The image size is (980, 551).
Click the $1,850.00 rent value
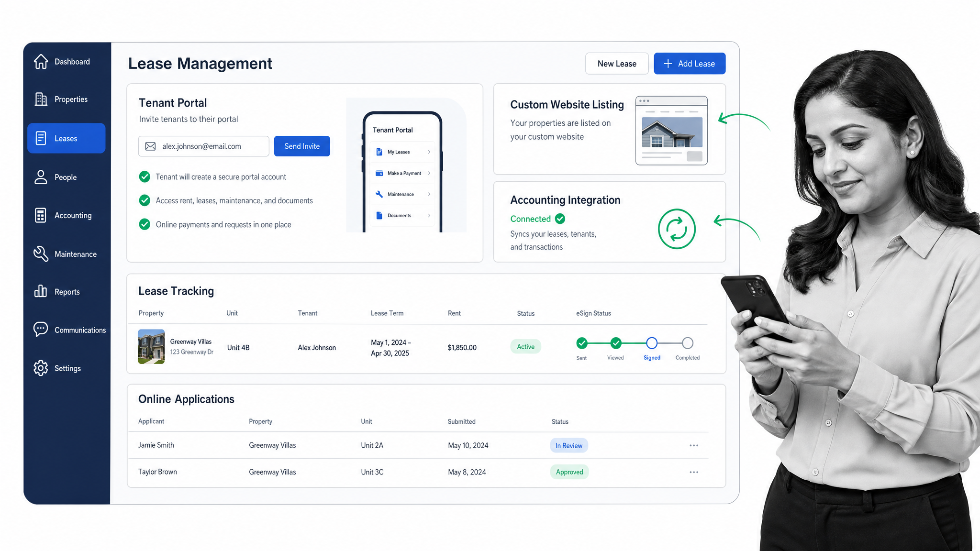pos(462,348)
